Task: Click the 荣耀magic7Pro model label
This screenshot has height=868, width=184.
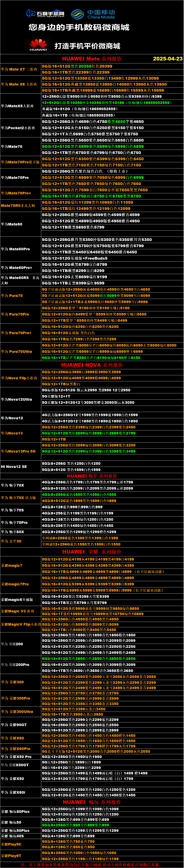Action: 15,584
